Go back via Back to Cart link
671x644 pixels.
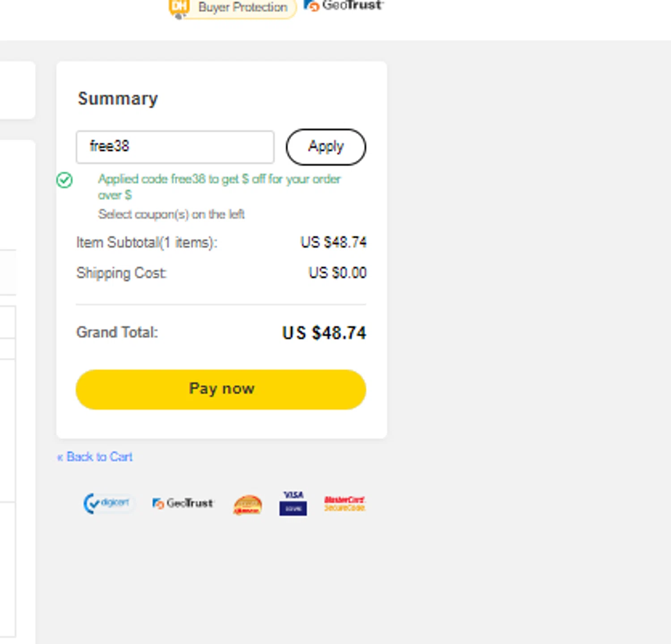95,457
